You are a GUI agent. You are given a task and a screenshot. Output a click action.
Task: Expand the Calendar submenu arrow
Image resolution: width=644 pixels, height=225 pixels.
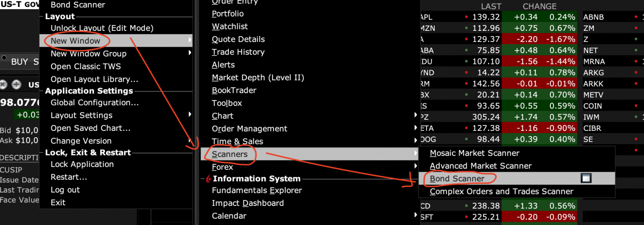pyautogui.click(x=415, y=215)
